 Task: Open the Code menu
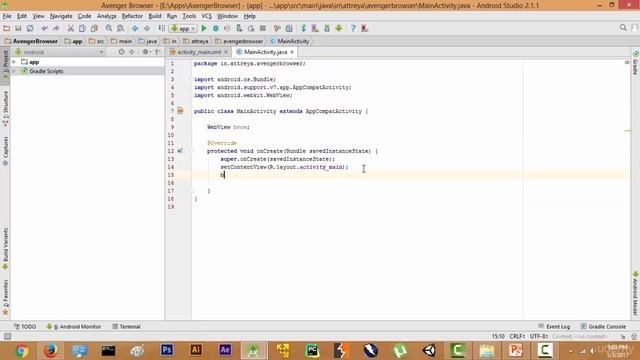[x=84, y=16]
